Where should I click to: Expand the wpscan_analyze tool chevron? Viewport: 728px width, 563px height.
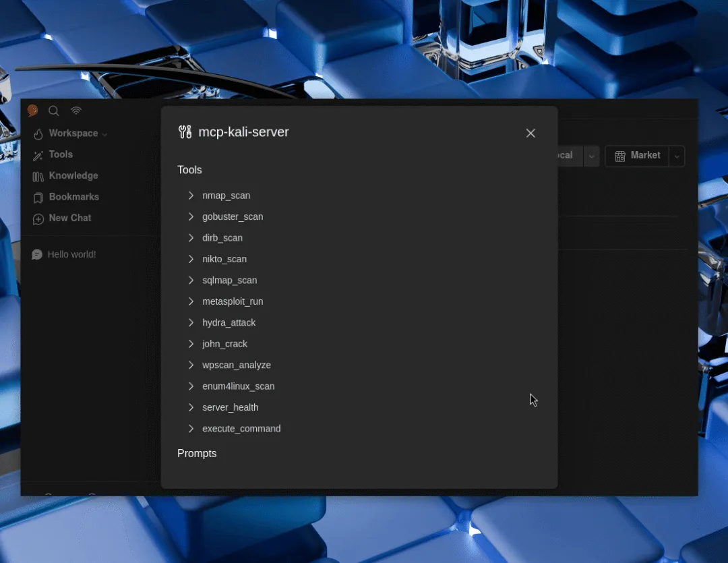(x=191, y=365)
